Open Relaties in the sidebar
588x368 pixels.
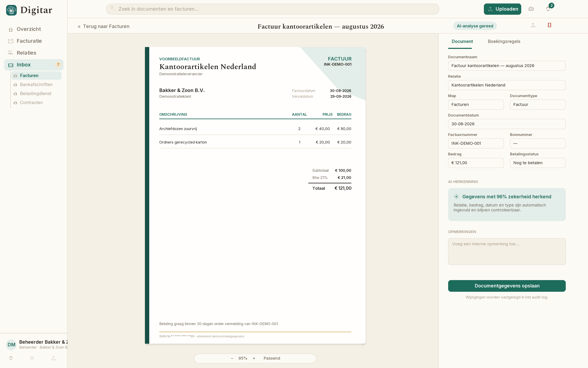coord(34,53)
